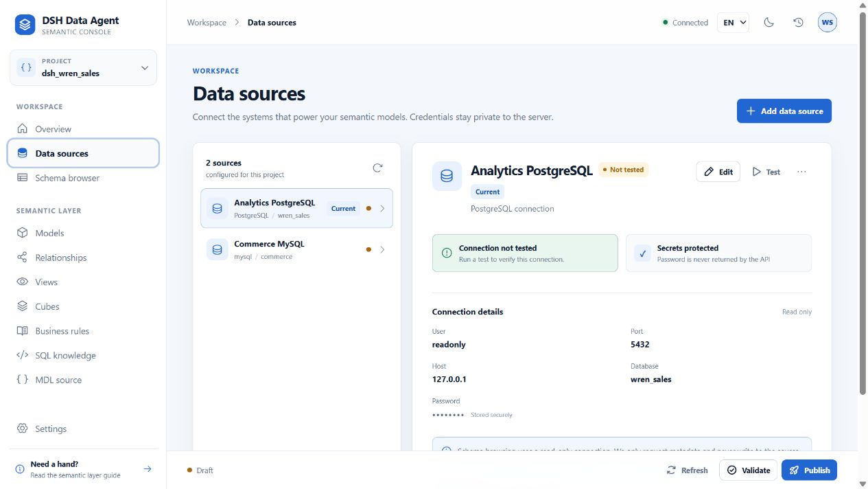Open the Need a hand guide link
The image size is (868, 489).
pos(83,469)
